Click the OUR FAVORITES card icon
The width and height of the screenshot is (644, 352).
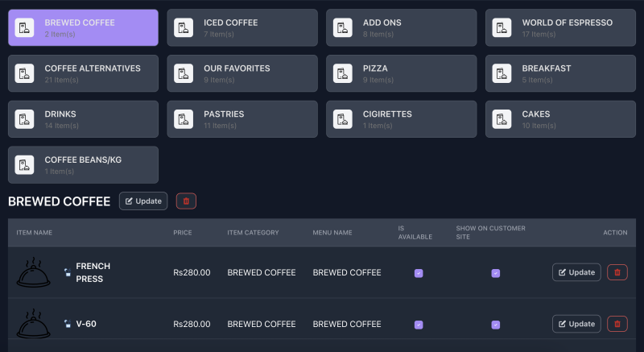point(184,73)
